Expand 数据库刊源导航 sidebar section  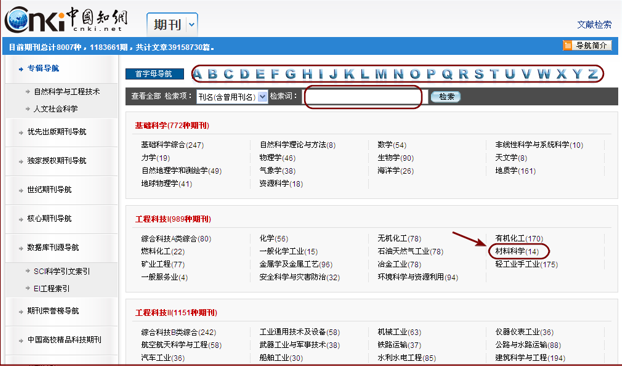(53, 247)
